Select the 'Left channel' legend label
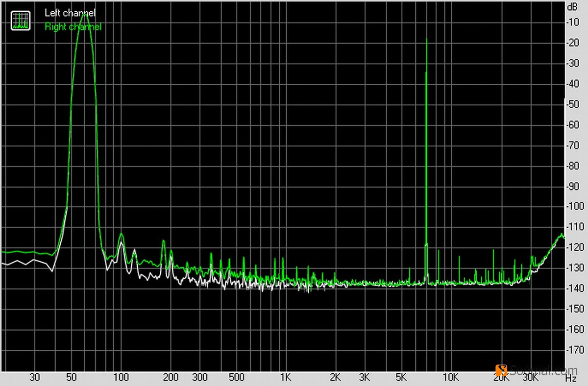This screenshot has width=588, height=386. 70,13
